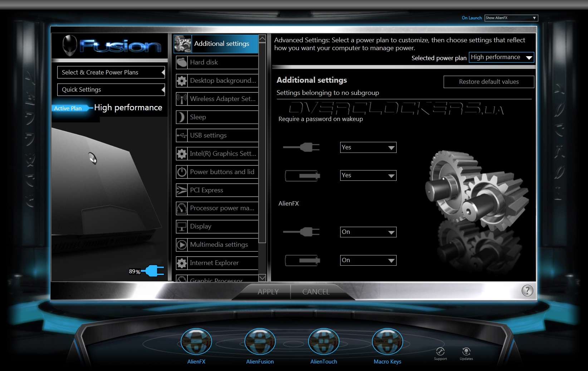Screen dimensions: 588x371
Task: Click the Desktop background gear icon
Action: pyautogui.click(x=182, y=81)
